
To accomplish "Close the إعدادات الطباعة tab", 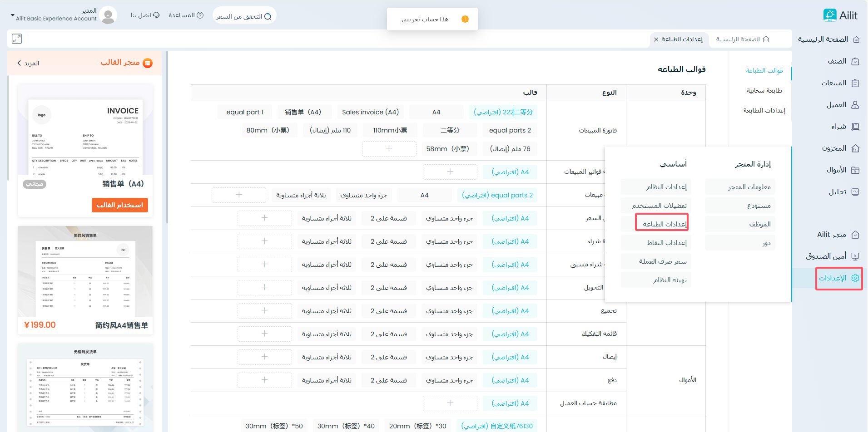I will coord(656,39).
